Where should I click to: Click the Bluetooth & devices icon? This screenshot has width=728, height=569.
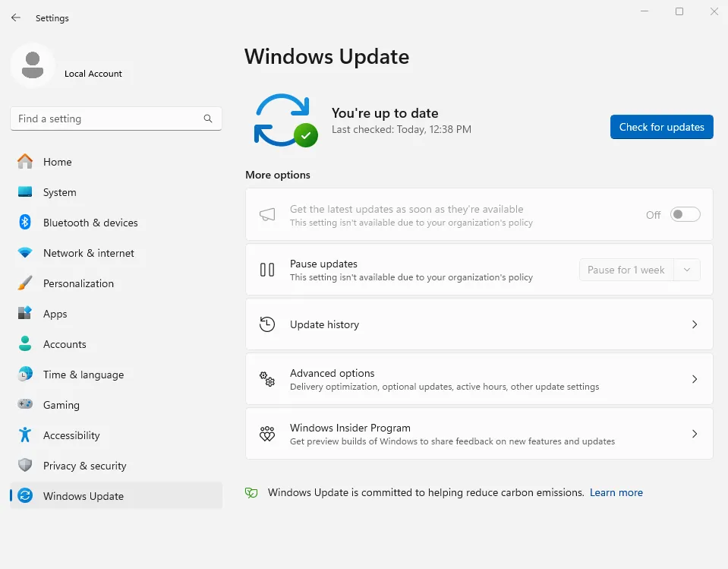tap(25, 222)
